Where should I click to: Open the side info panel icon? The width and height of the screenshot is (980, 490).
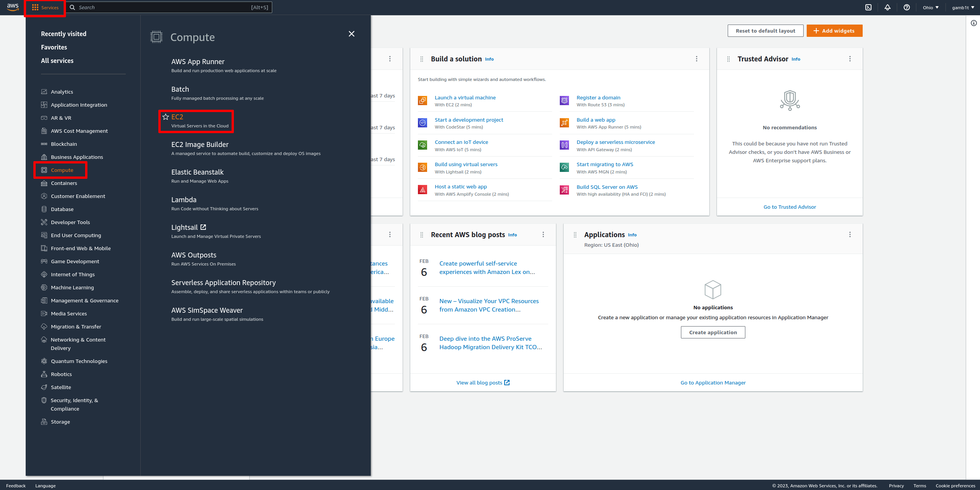pos(973,23)
